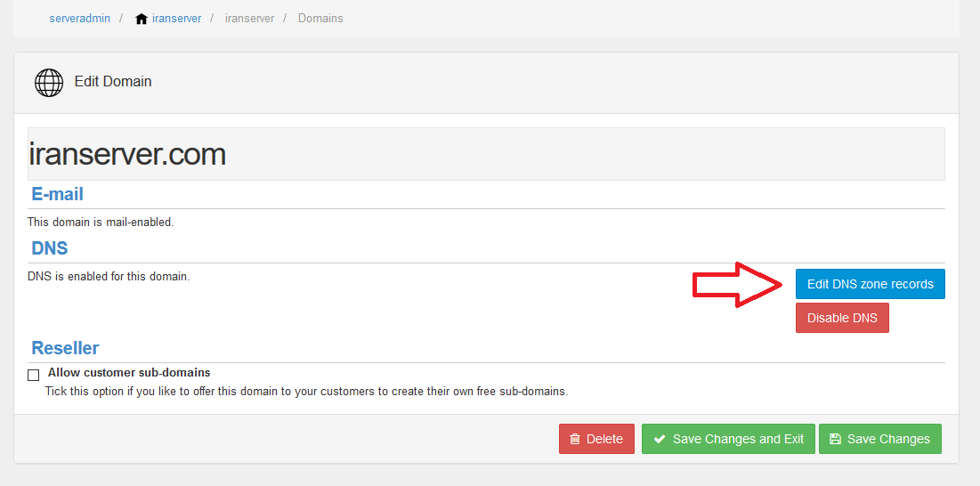
Task: Save Changes and Exit the editor
Action: point(728,439)
